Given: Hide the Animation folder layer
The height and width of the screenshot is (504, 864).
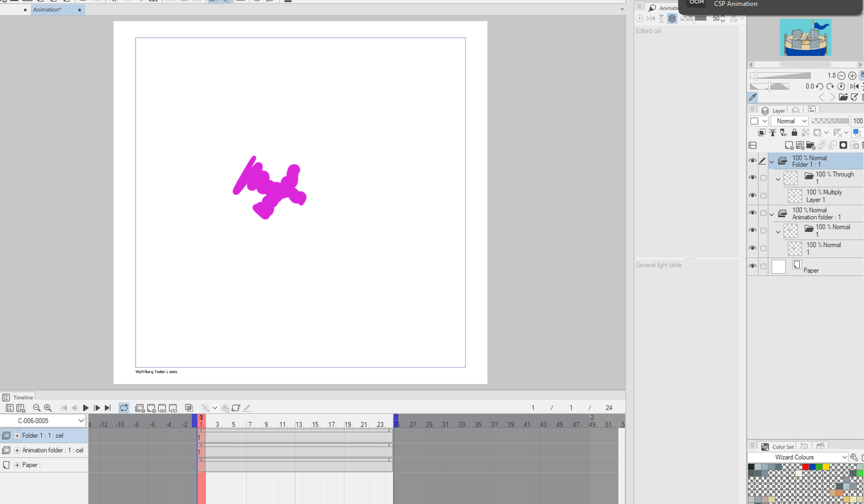Looking at the screenshot, I should [x=752, y=213].
